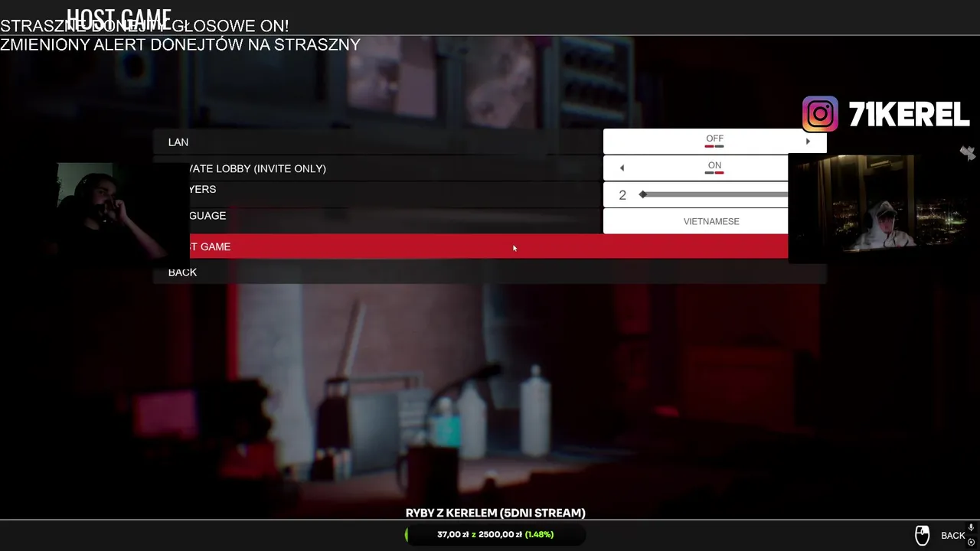The width and height of the screenshot is (980, 551).
Task: Go back using the BACK menu row
Action: point(490,272)
